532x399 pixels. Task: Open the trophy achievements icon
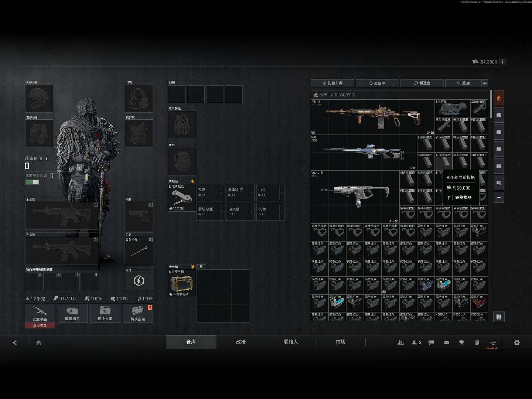pos(461,342)
